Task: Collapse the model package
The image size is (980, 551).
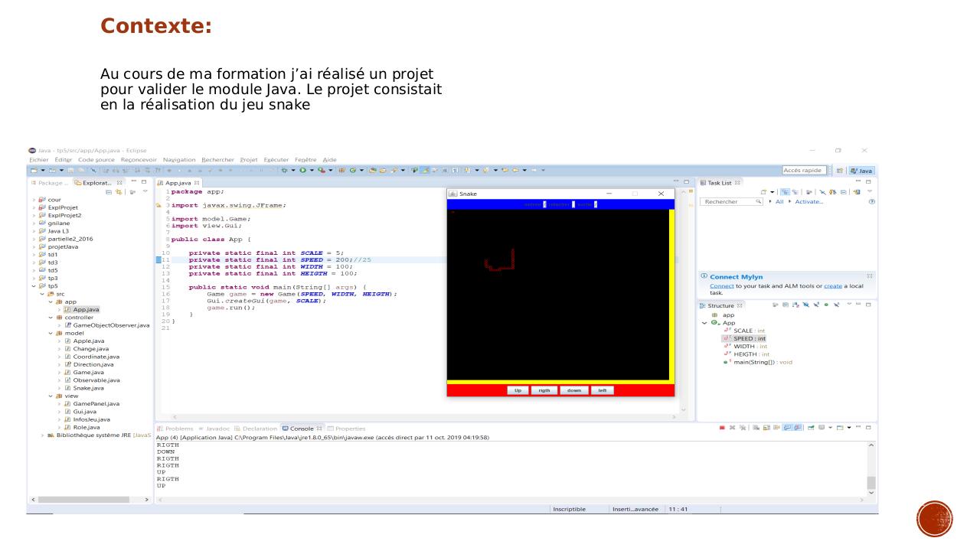Action: [51, 332]
